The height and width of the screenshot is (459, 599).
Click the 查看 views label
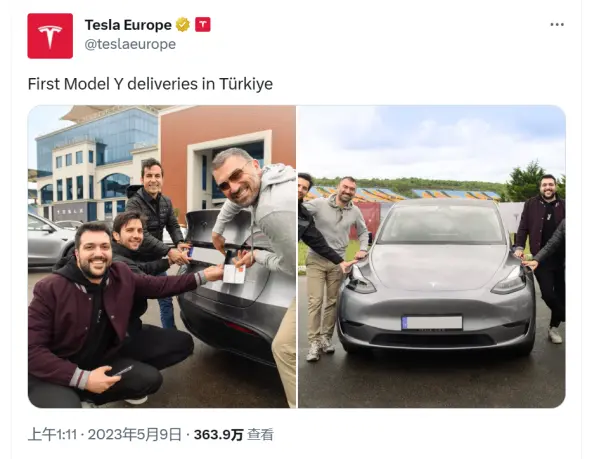pyautogui.click(x=260, y=435)
